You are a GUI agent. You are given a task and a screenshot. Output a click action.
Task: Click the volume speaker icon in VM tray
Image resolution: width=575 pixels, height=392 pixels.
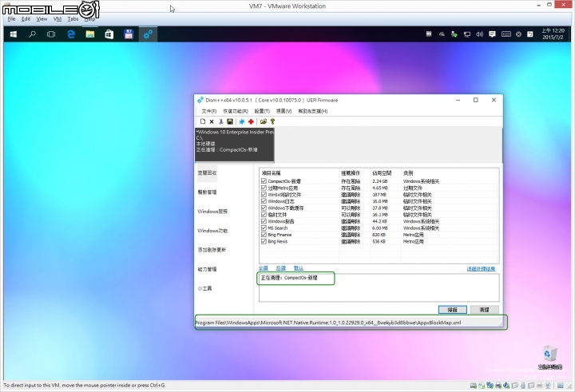pos(479,34)
